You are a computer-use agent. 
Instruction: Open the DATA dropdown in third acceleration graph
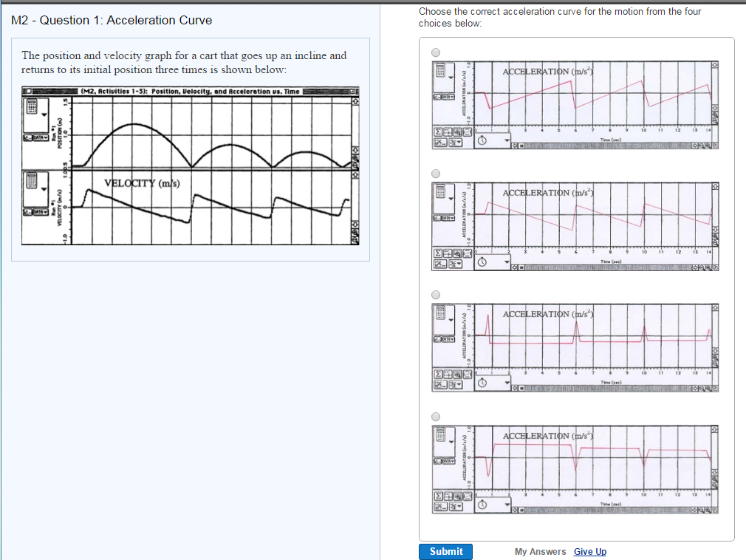click(448, 340)
